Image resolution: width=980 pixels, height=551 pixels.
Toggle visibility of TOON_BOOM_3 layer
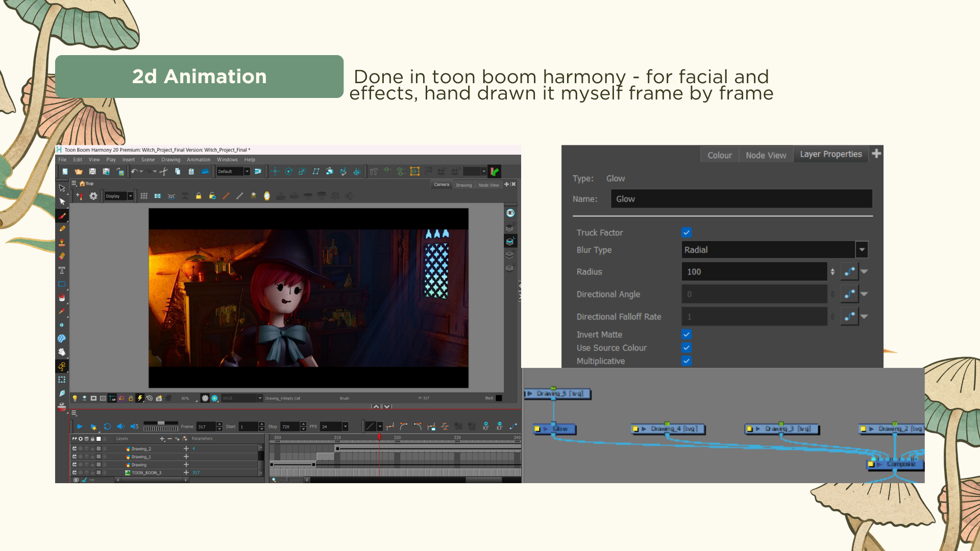(x=75, y=473)
